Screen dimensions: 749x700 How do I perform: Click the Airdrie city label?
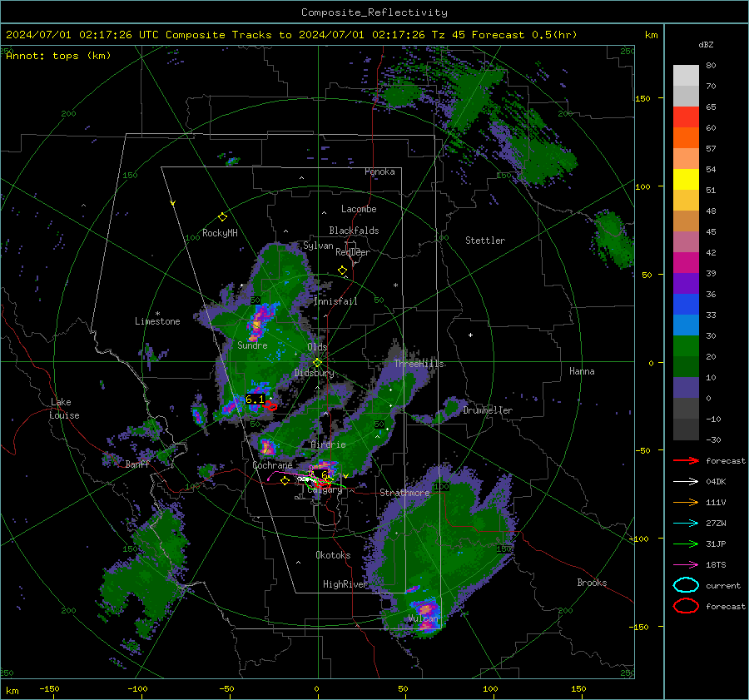[x=328, y=444]
